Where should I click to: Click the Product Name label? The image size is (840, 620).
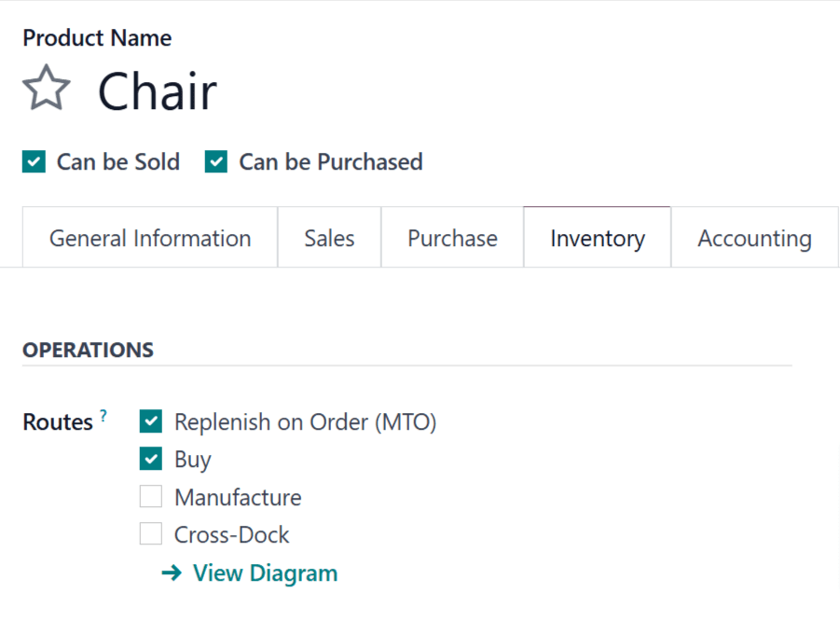[x=97, y=38]
